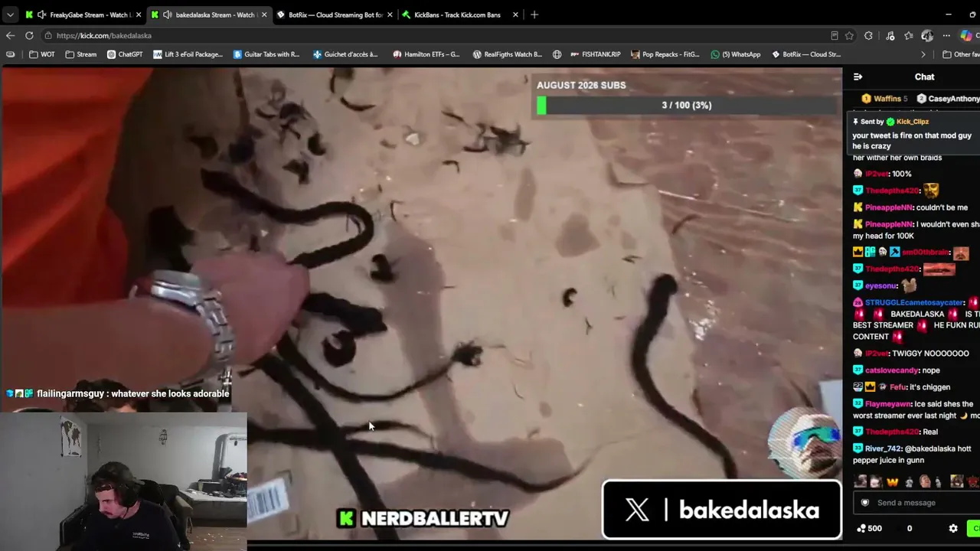This screenshot has height=551, width=980.
Task: Open the Guitar Tabs bookmark
Action: [266, 54]
